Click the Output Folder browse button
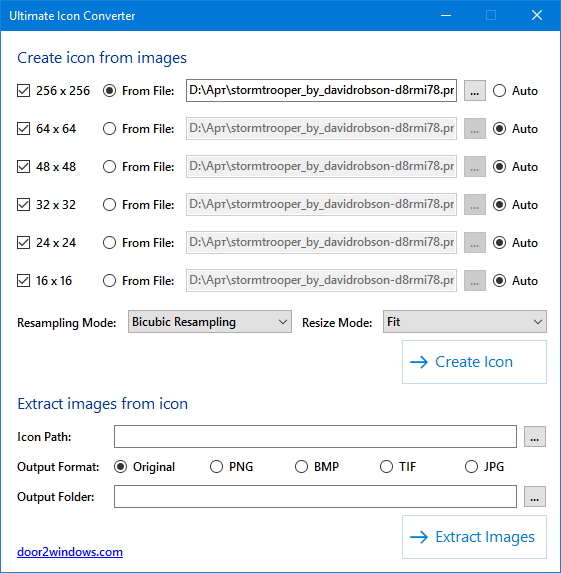561x573 pixels. click(534, 497)
